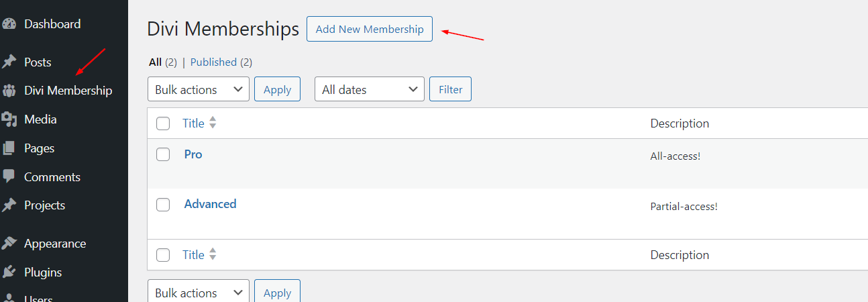Click the Comments speech bubble icon
The width and height of the screenshot is (868, 302).
pos(9,177)
